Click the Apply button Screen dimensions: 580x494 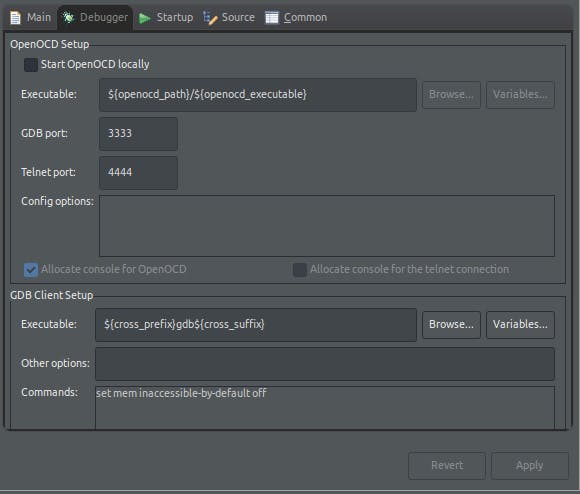(530, 466)
